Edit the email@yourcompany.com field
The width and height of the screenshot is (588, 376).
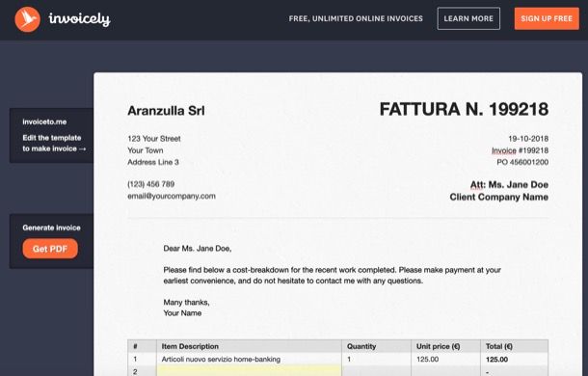172,196
